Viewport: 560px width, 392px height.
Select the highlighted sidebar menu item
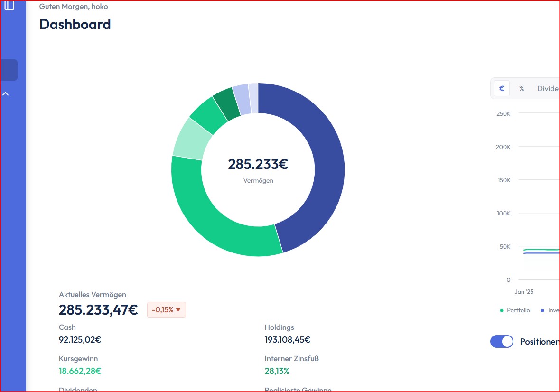tap(9, 70)
